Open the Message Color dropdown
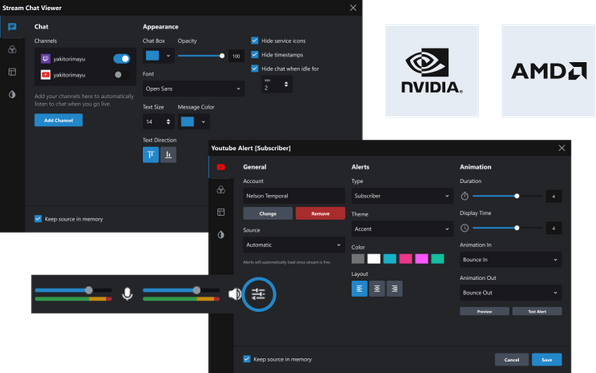The width and height of the screenshot is (596, 373). 193,122
